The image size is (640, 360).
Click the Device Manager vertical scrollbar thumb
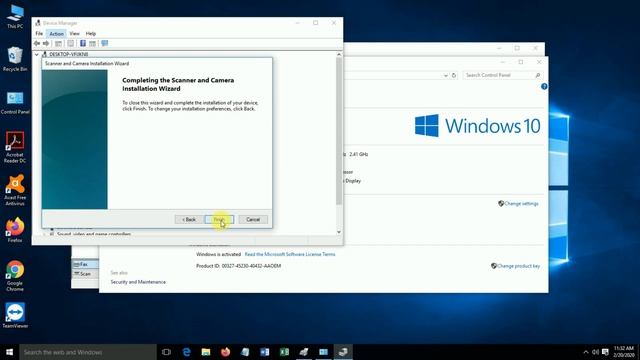coord(339,131)
